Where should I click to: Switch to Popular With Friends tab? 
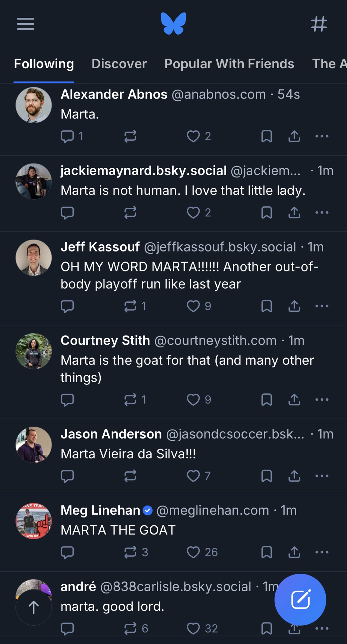[x=229, y=64]
